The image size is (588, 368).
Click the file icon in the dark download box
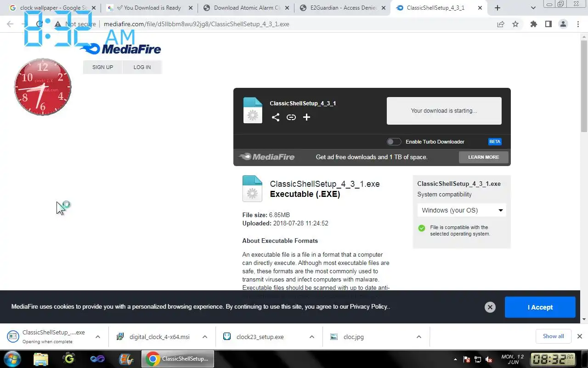[x=253, y=110]
